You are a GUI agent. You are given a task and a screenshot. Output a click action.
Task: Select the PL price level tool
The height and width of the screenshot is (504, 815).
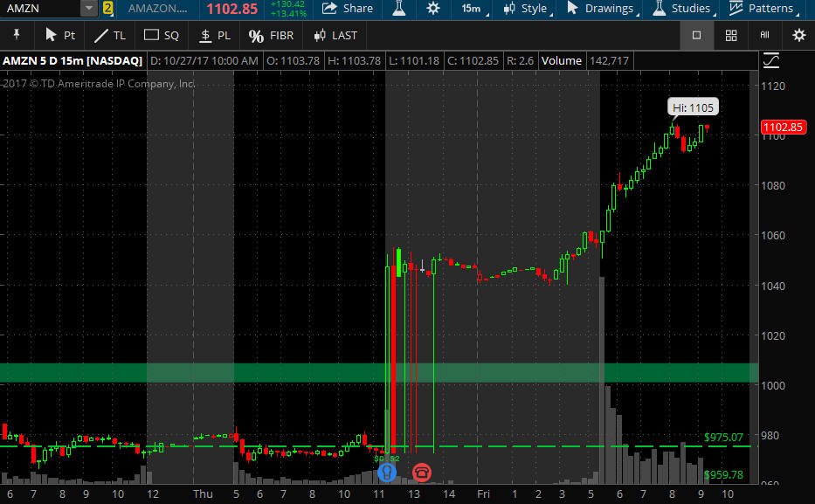(215, 35)
